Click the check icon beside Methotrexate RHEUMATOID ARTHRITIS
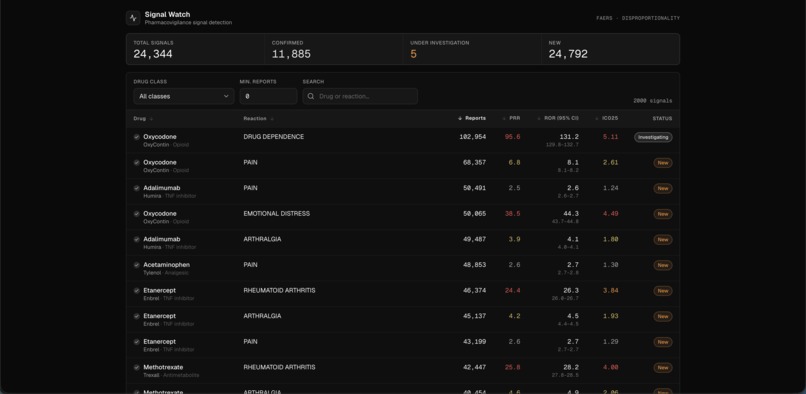Viewport: 806px width, 394px height. point(137,367)
